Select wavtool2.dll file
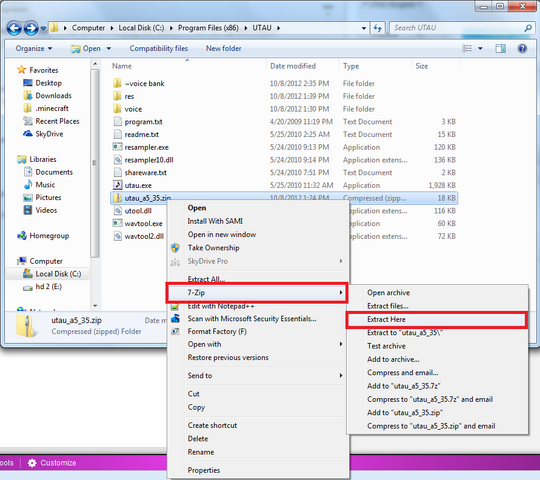540x480 pixels. [x=144, y=236]
